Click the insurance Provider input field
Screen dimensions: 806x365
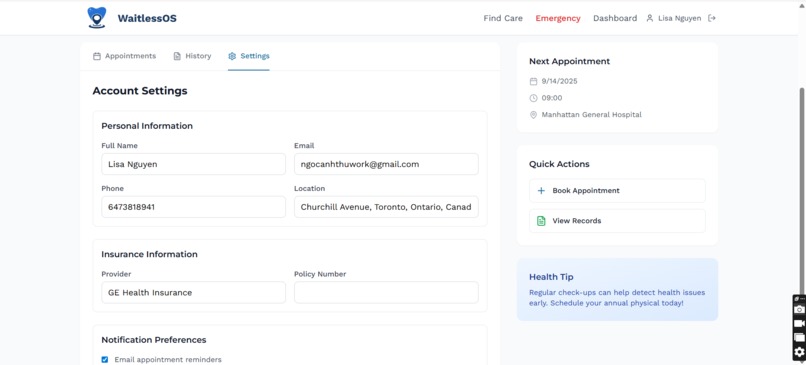pyautogui.click(x=193, y=292)
